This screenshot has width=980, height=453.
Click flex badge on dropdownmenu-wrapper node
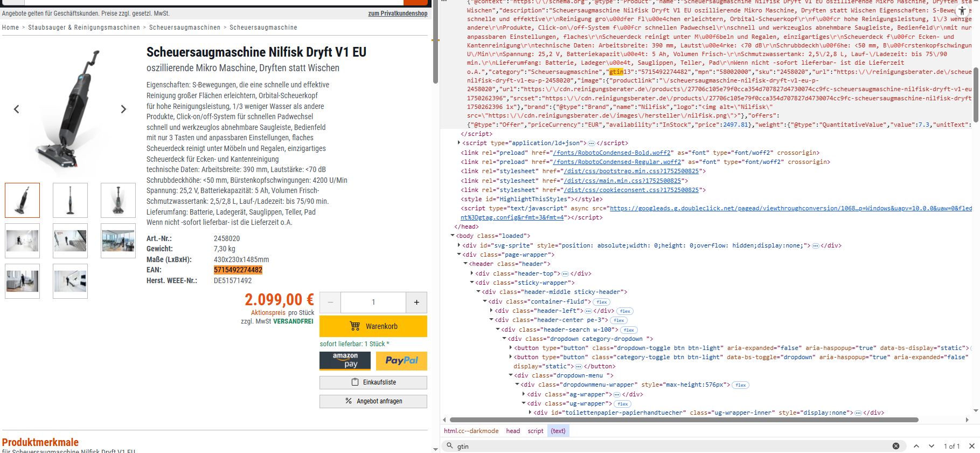[x=741, y=385]
